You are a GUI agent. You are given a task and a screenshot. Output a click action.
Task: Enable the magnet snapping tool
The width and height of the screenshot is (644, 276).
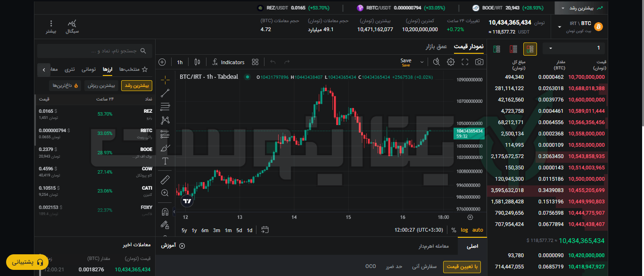point(165,211)
